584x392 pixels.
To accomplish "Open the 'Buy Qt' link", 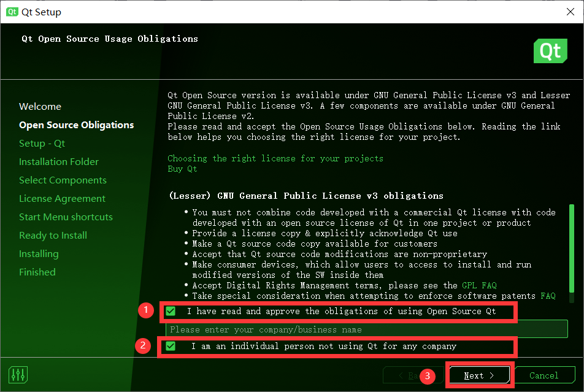I will [182, 169].
